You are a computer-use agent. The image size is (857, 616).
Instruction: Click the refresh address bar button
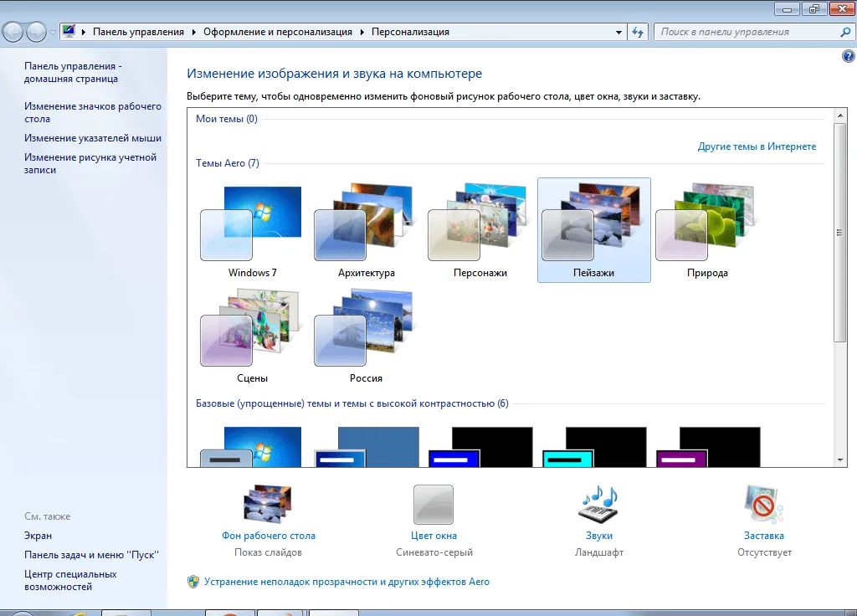pos(638,33)
